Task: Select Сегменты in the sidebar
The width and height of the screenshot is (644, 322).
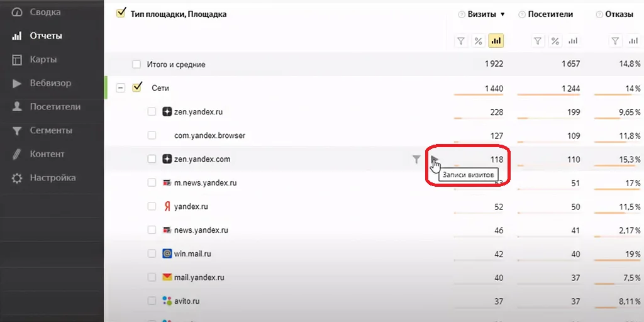Action: (51, 131)
